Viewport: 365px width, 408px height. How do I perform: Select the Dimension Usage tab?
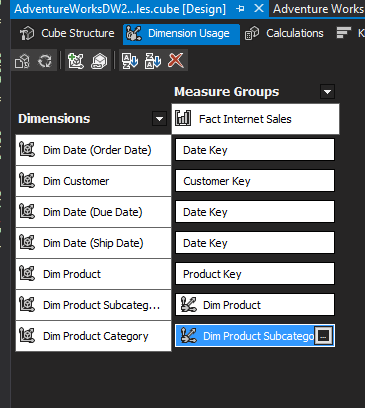click(181, 34)
